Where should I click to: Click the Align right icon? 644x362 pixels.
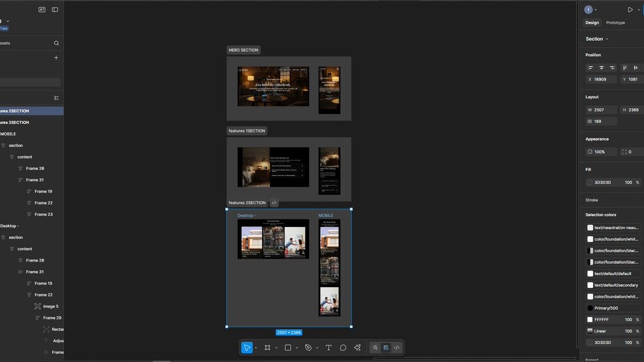(612, 68)
